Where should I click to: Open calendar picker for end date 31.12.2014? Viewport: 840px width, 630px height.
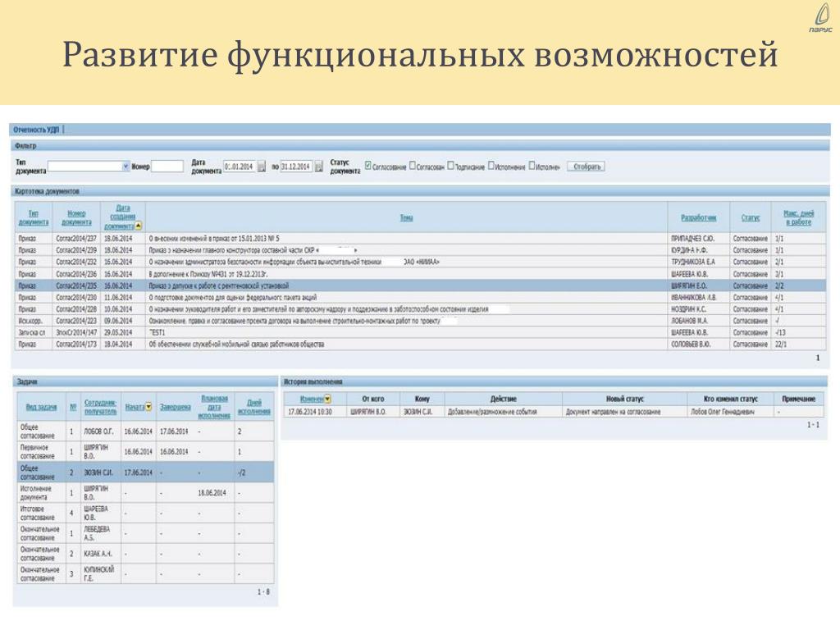click(319, 167)
